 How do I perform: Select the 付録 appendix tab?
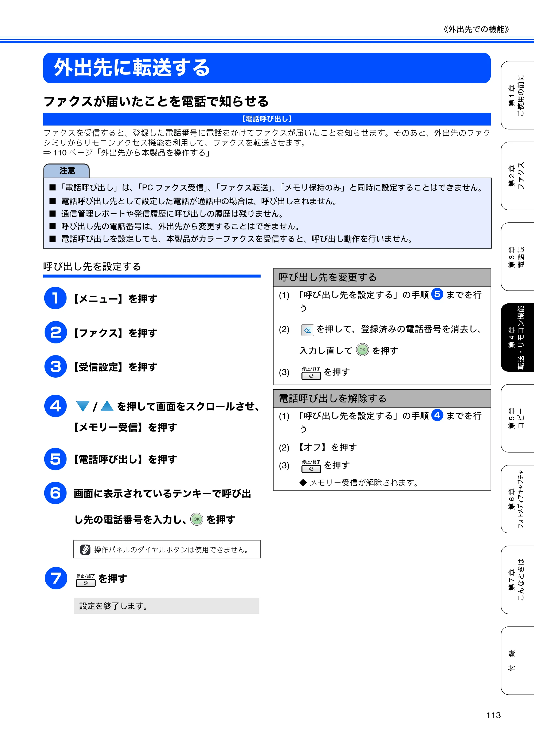click(517, 660)
